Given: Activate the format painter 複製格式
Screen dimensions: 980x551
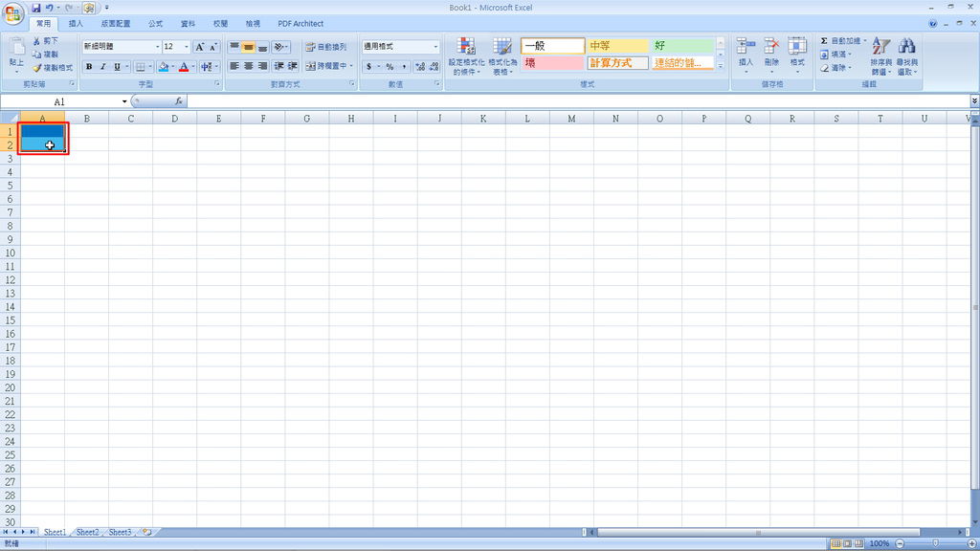Looking at the screenshot, I should point(53,68).
